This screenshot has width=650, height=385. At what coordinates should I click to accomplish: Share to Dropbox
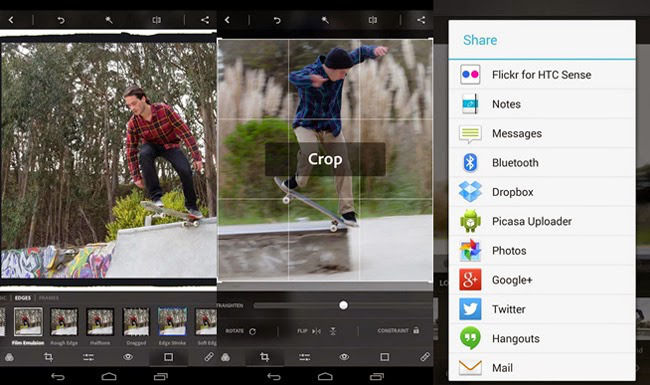[x=542, y=192]
